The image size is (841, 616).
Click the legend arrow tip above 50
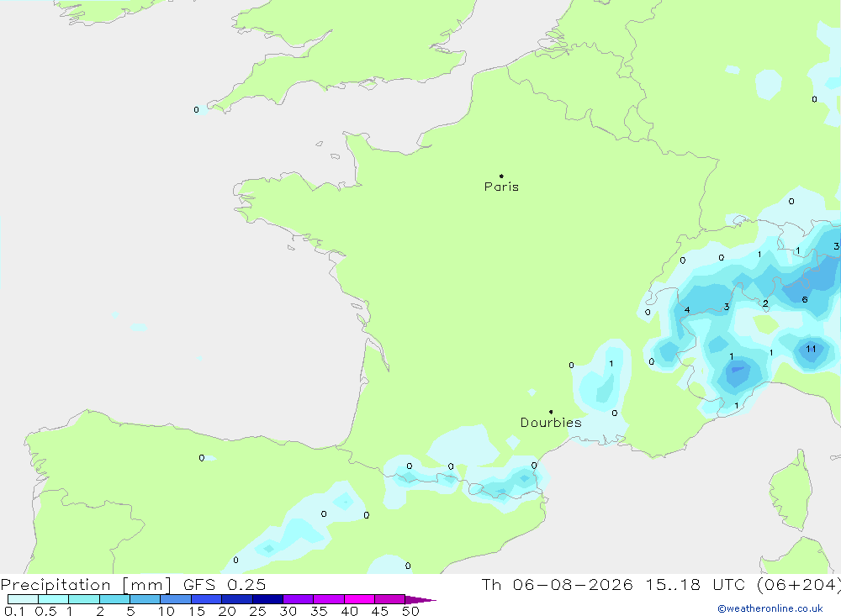click(420, 600)
